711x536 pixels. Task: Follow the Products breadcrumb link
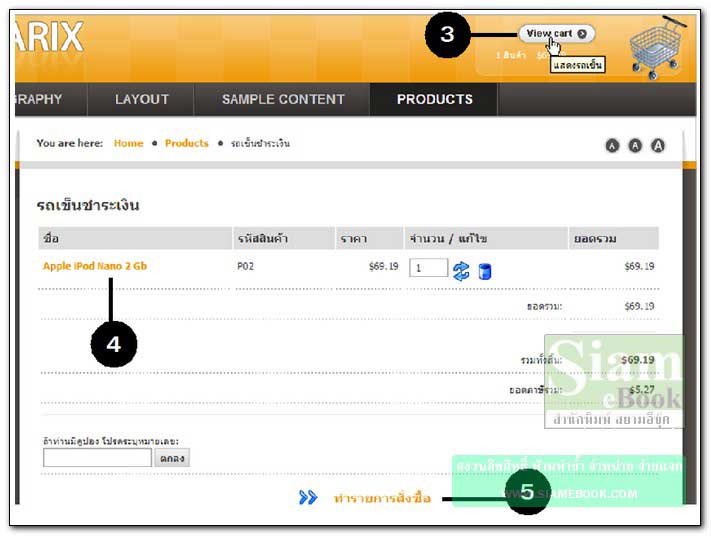pyautogui.click(x=186, y=143)
